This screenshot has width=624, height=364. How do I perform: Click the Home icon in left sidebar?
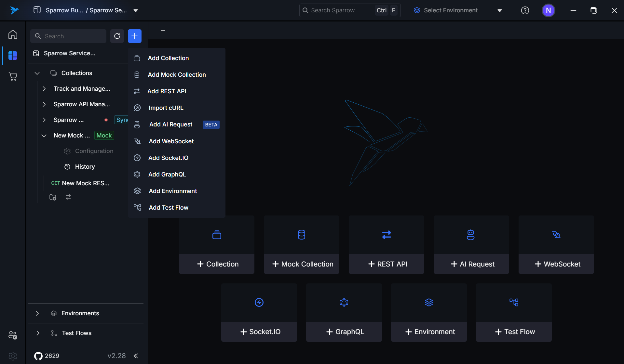tap(13, 34)
